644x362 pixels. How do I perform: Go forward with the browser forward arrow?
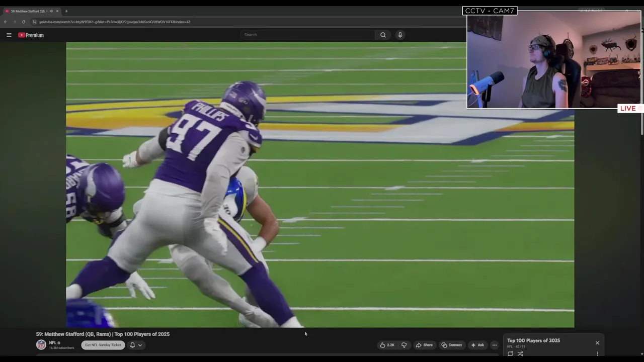click(x=14, y=22)
